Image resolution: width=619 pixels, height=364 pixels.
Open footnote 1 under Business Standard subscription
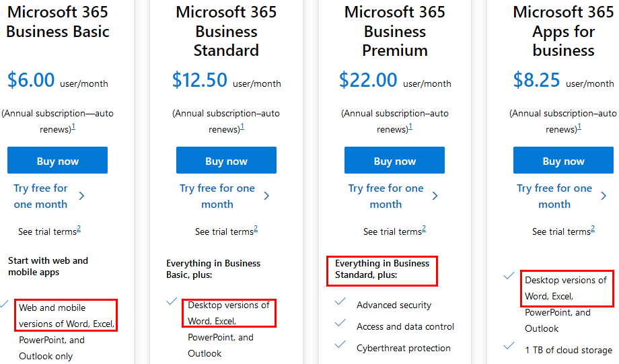pos(242,126)
